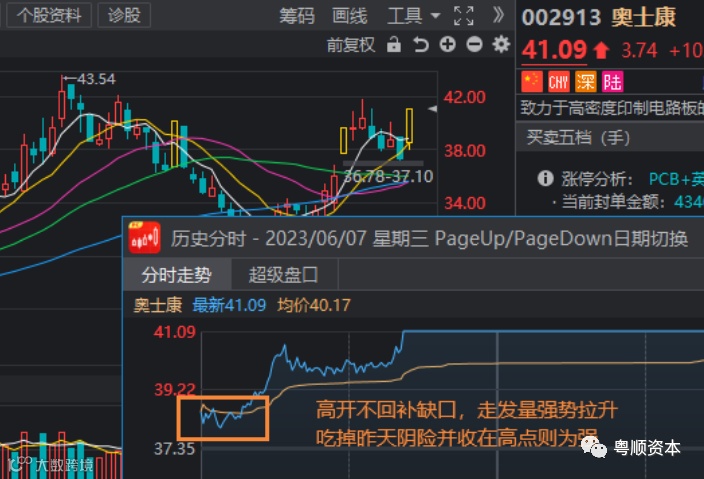Image resolution: width=704 pixels, height=479 pixels.
Task: Switch to the 超级盘口 tab
Action: (x=284, y=275)
